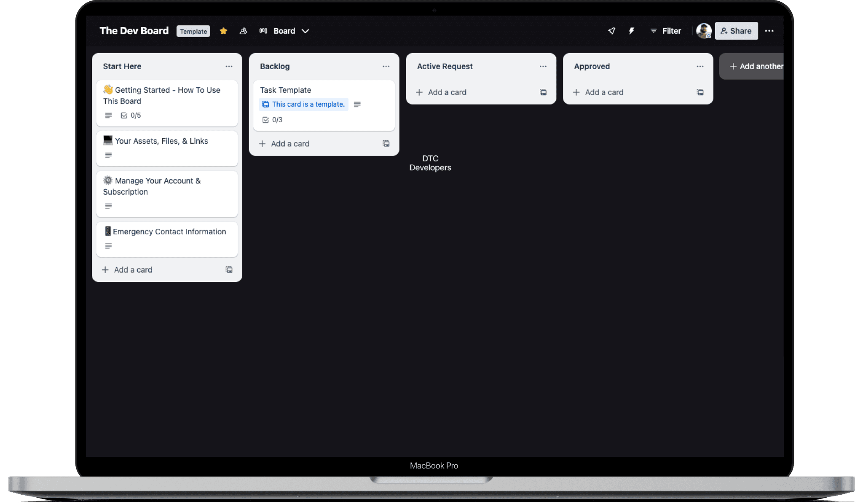Image resolution: width=863 pixels, height=504 pixels.
Task: Click the 0/5 checklist badge
Action: coord(131,115)
